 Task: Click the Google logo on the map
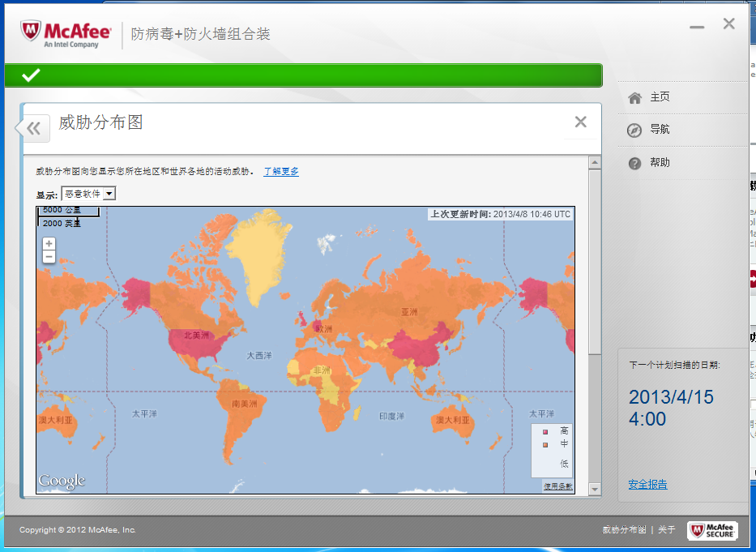pyautogui.click(x=62, y=481)
